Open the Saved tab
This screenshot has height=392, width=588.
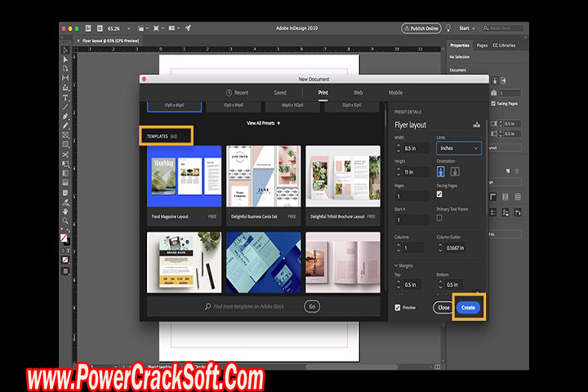pyautogui.click(x=279, y=93)
